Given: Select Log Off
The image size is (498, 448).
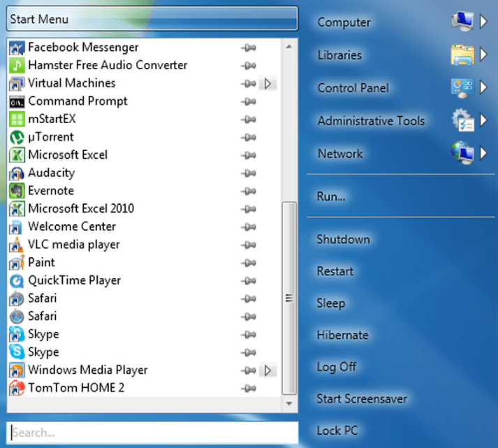Looking at the screenshot, I should [x=337, y=367].
